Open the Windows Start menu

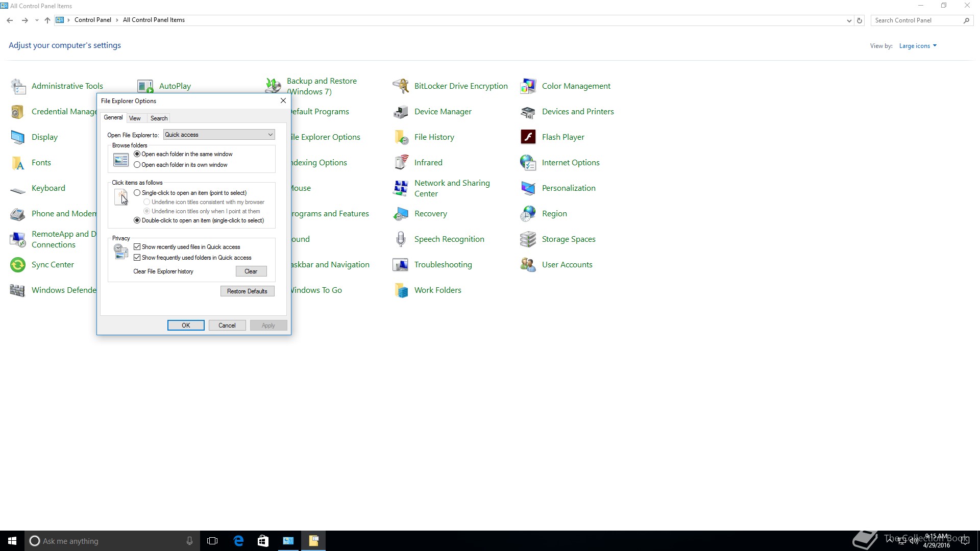(12, 541)
